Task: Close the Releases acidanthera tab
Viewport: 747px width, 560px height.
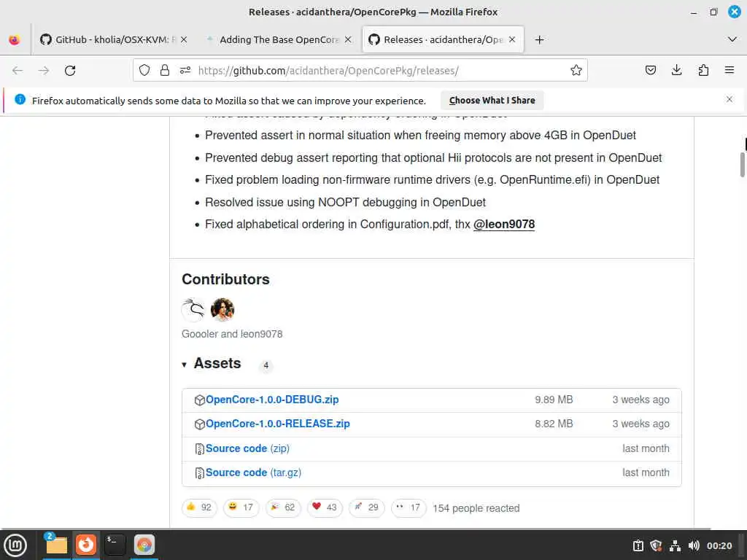Action: [512, 39]
